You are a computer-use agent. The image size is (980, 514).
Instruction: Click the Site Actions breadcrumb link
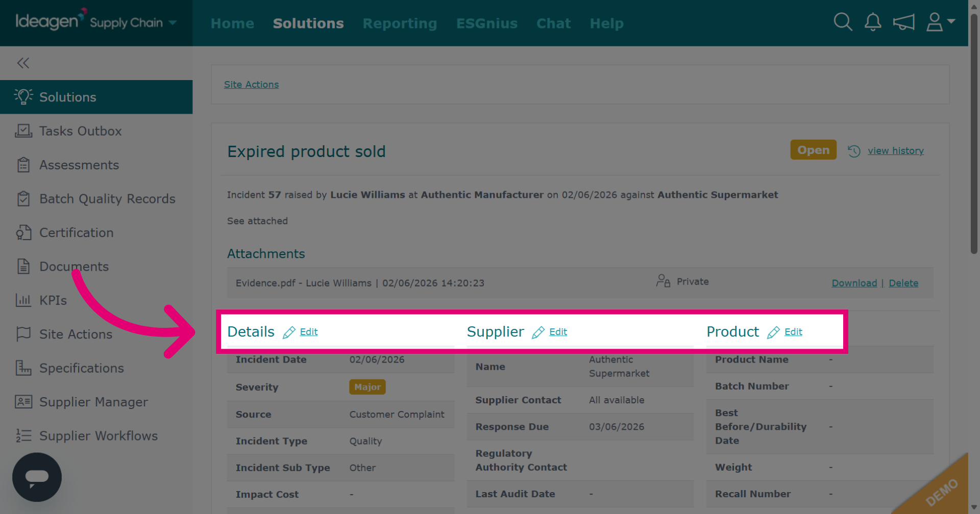(x=251, y=85)
